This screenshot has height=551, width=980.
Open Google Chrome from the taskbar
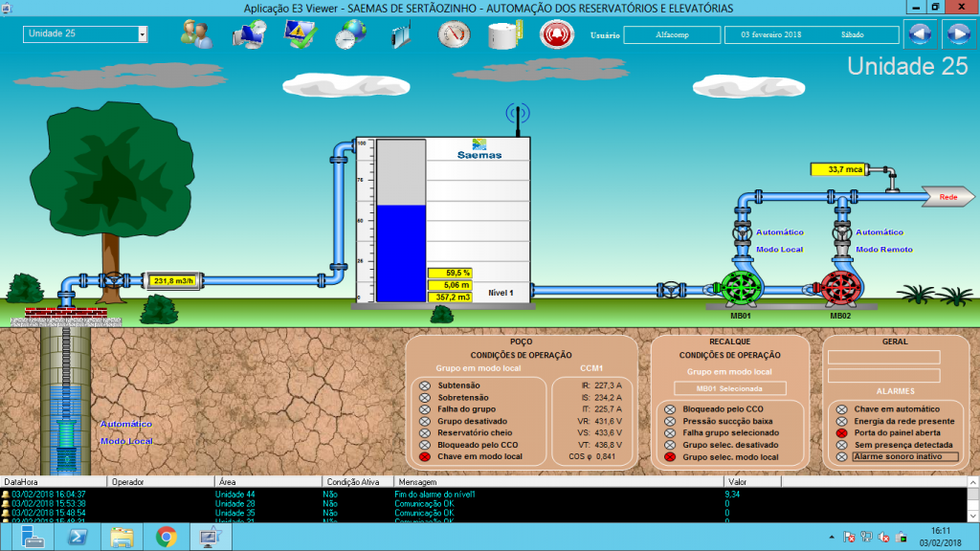pos(166,537)
